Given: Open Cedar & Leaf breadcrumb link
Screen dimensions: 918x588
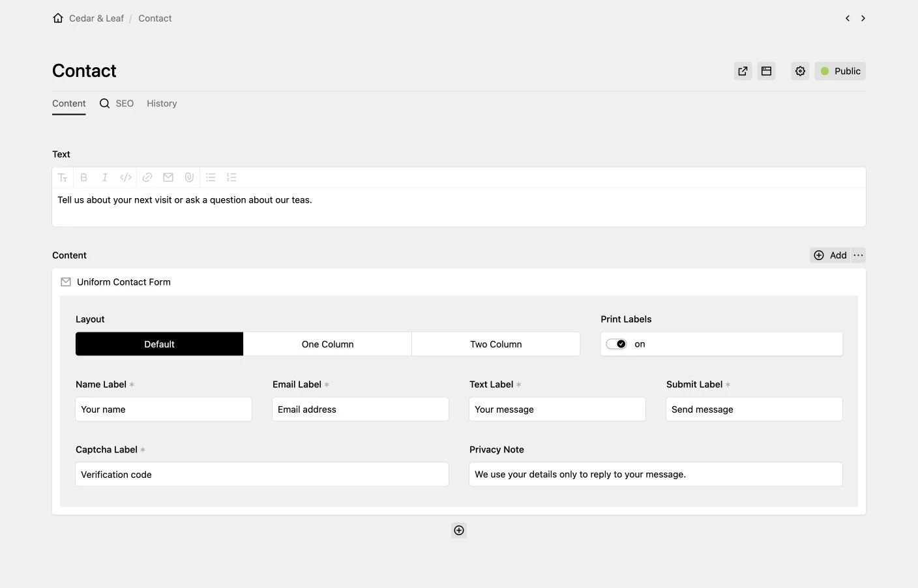Looking at the screenshot, I should click(x=96, y=18).
